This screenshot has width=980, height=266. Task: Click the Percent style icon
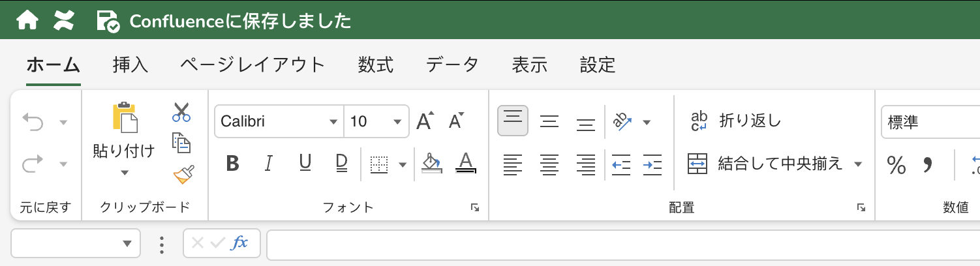point(896,165)
